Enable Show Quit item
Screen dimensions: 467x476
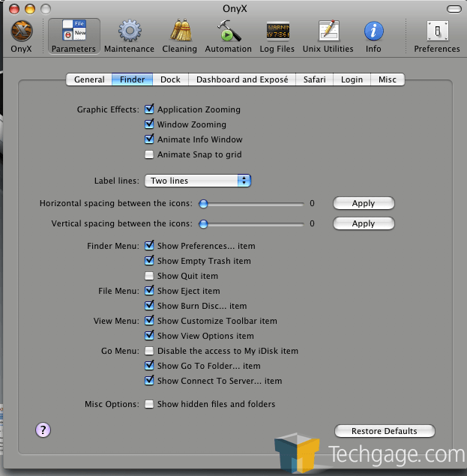point(149,276)
